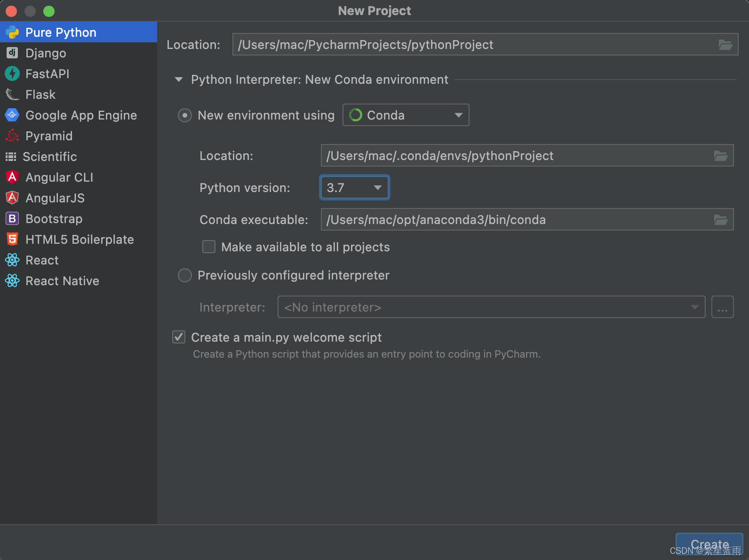
Task: Click the Conda ring icon in dropdown
Action: pyautogui.click(x=356, y=115)
